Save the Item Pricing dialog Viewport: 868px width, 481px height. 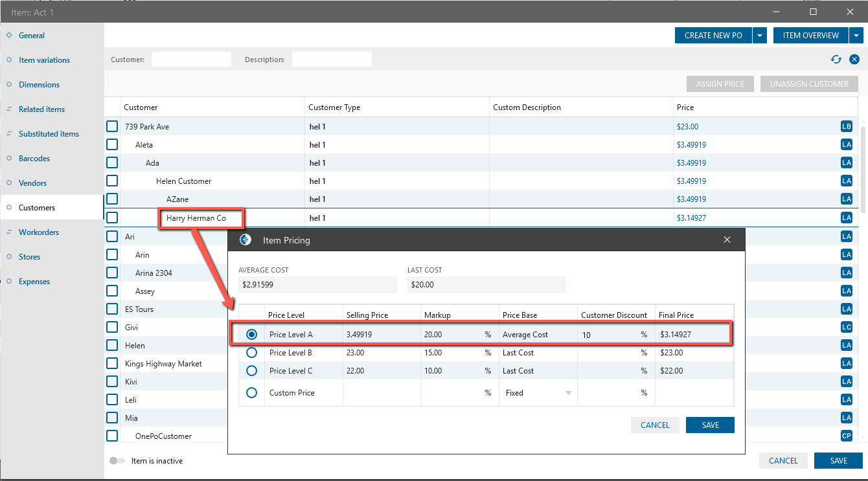[x=710, y=425]
